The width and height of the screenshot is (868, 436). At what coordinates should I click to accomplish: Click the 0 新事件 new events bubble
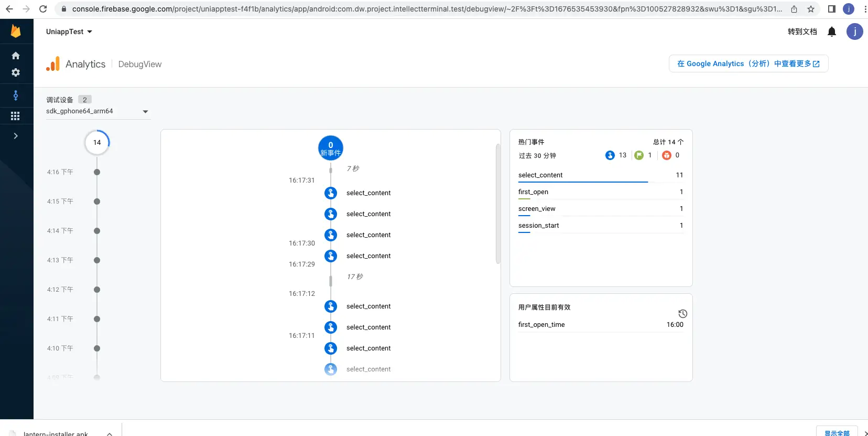point(331,148)
